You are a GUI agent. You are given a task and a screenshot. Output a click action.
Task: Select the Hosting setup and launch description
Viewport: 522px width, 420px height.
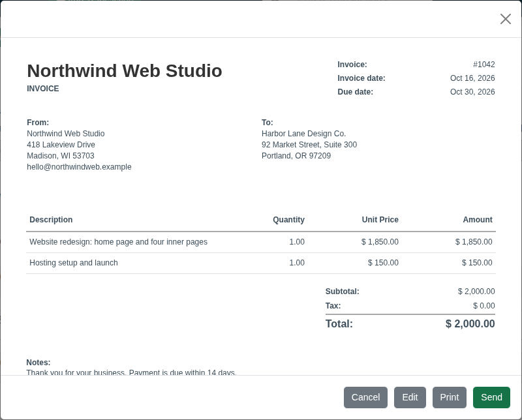tap(74, 263)
